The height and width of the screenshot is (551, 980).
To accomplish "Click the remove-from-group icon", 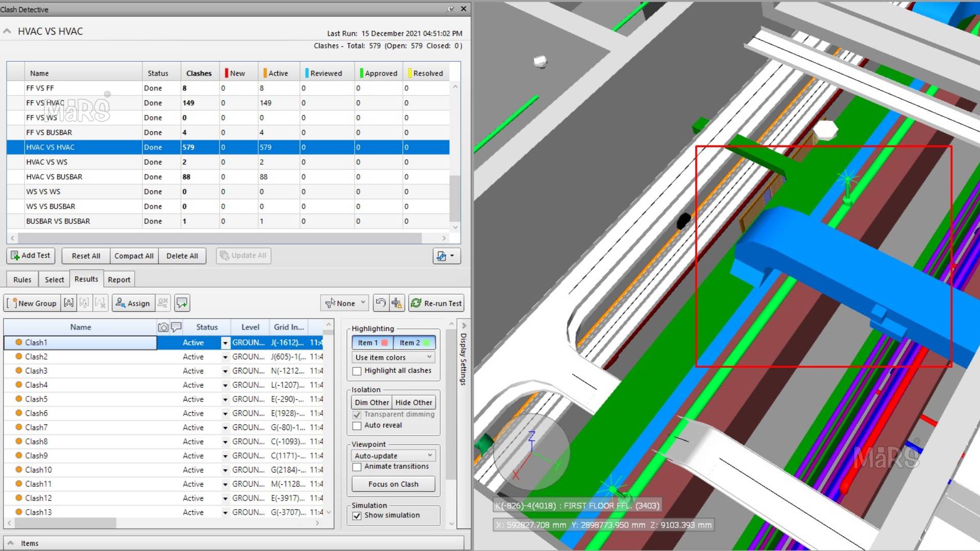I will click(x=101, y=303).
